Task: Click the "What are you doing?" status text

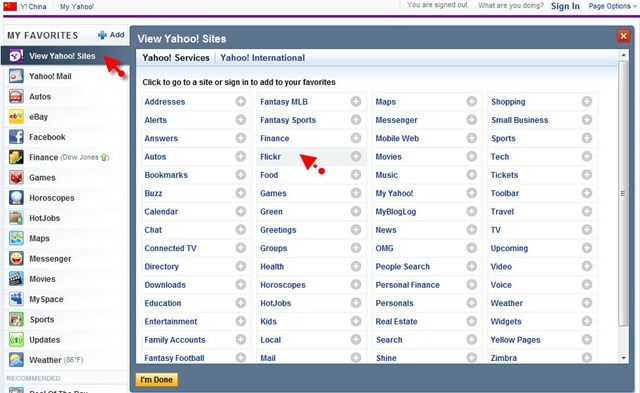Action: (511, 6)
